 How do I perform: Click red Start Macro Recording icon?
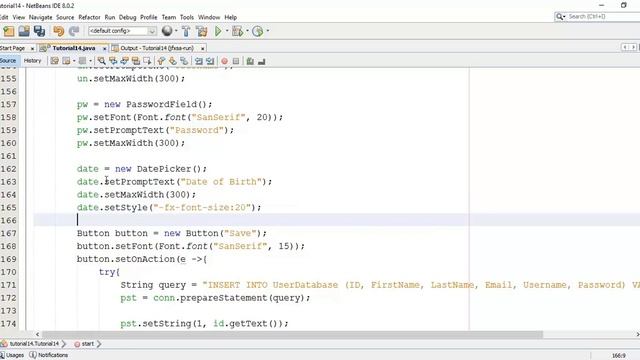(x=224, y=61)
